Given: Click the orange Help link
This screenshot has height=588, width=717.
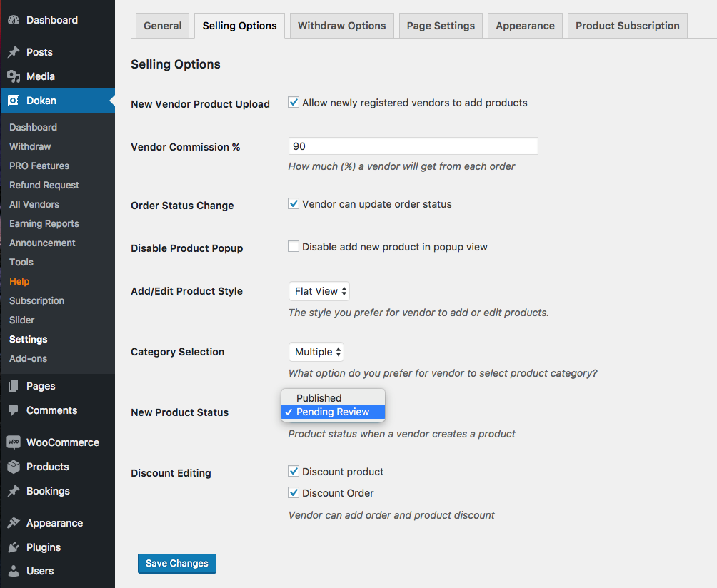Looking at the screenshot, I should point(19,281).
